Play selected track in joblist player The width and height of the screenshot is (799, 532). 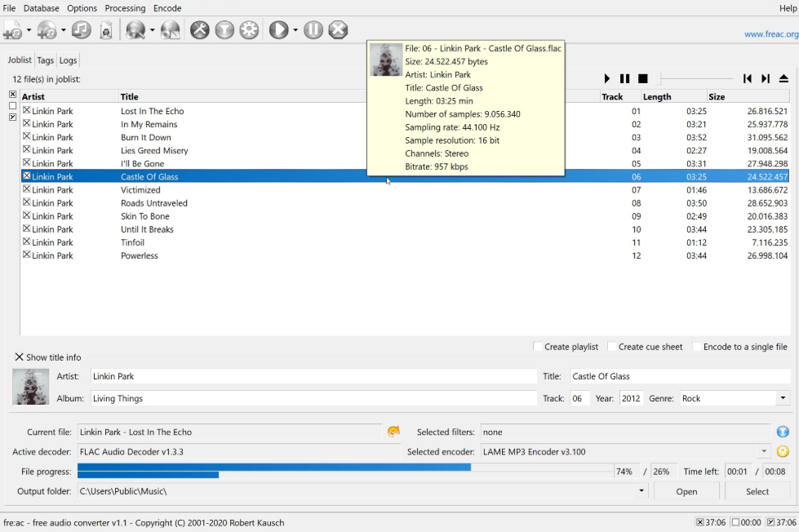[607, 78]
